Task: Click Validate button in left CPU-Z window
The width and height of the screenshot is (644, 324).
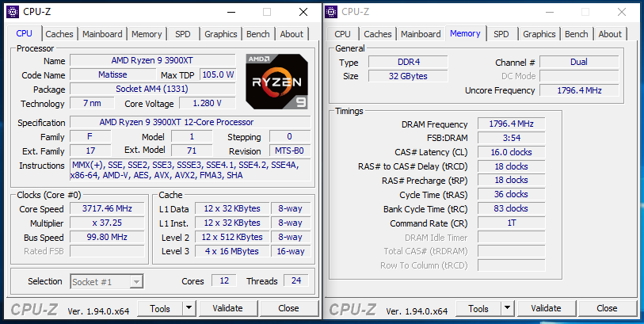Action: pos(227,308)
